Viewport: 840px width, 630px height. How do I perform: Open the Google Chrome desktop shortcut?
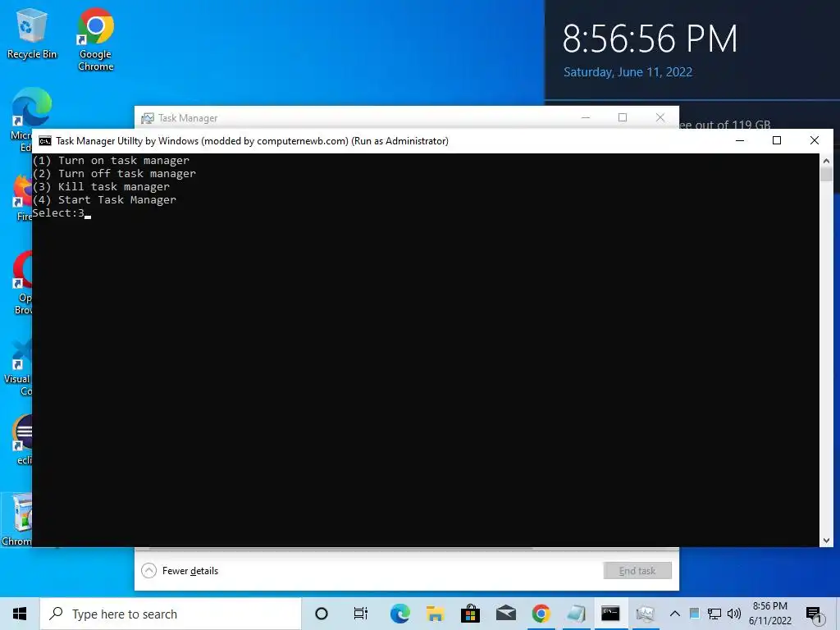95,39
